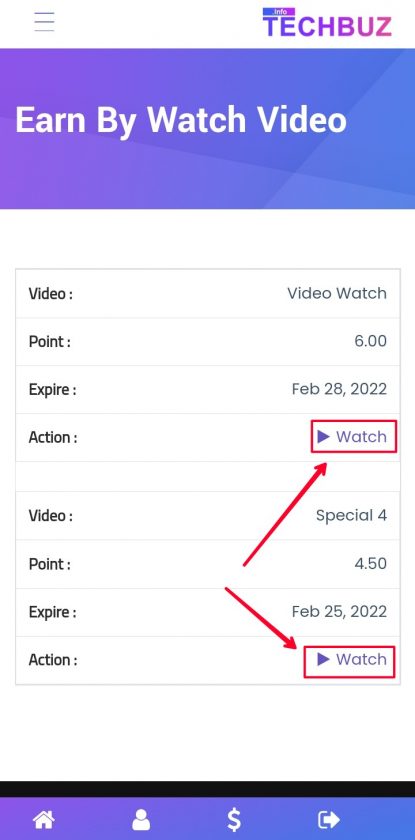Click the Feb 28, 2022 expiry date
The width and height of the screenshot is (415, 840).
(x=339, y=389)
